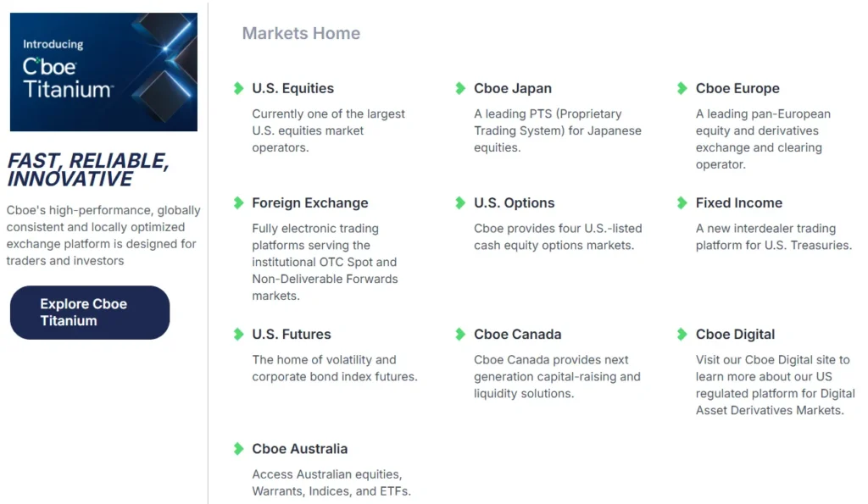
Task: Click the green arrow beside Cboe Digital
Action: (681, 334)
